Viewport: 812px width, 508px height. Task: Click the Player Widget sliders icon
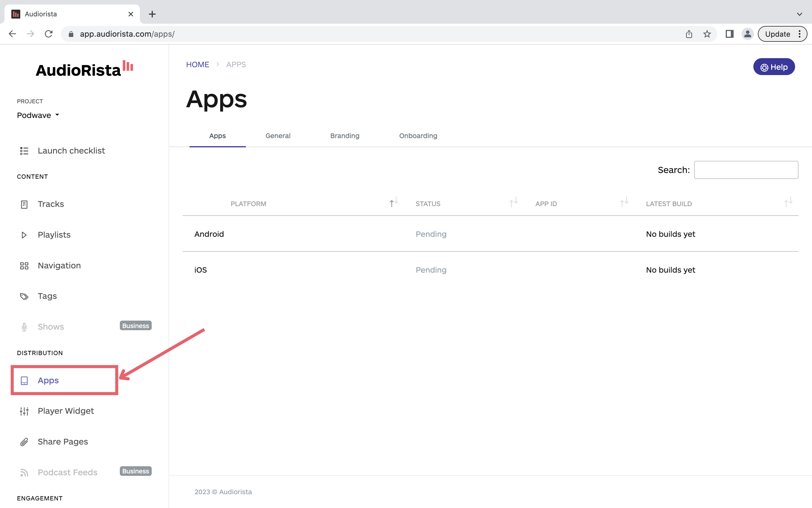pyautogui.click(x=24, y=411)
